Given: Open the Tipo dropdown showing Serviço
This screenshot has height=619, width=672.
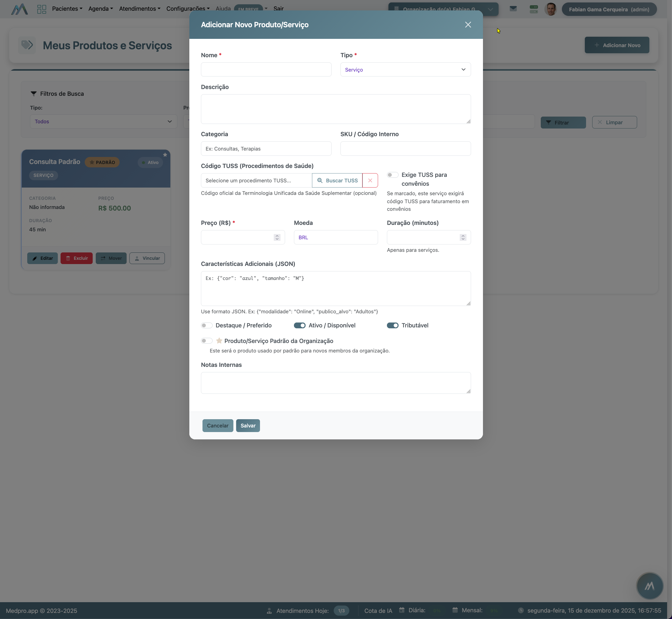Looking at the screenshot, I should coord(405,70).
